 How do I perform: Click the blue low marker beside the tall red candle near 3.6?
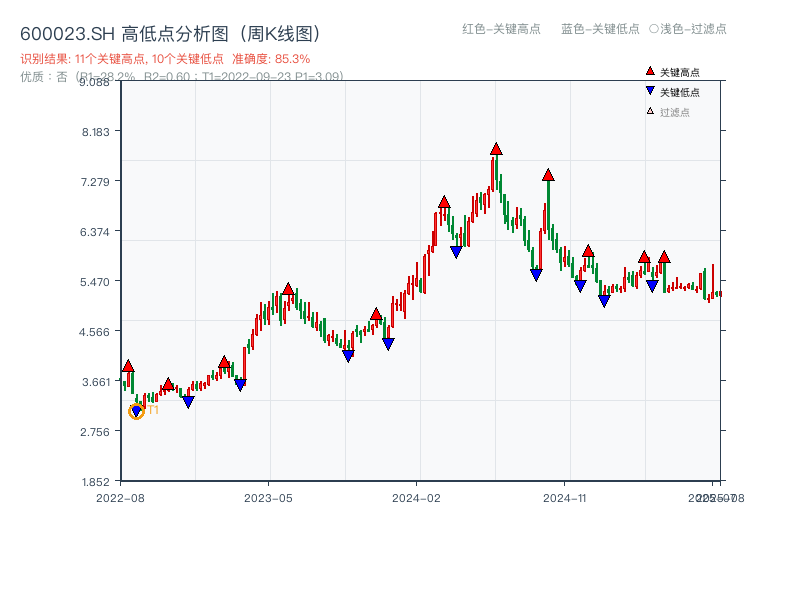240,385
